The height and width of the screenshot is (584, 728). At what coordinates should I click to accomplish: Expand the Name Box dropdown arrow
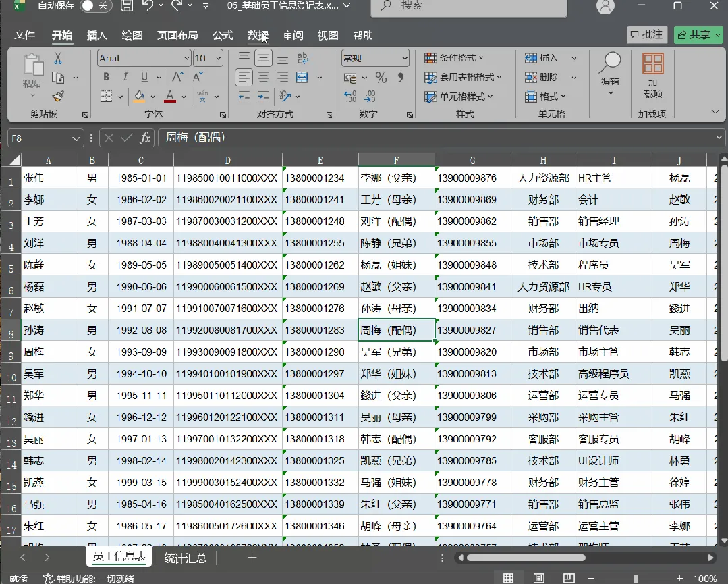coord(76,138)
